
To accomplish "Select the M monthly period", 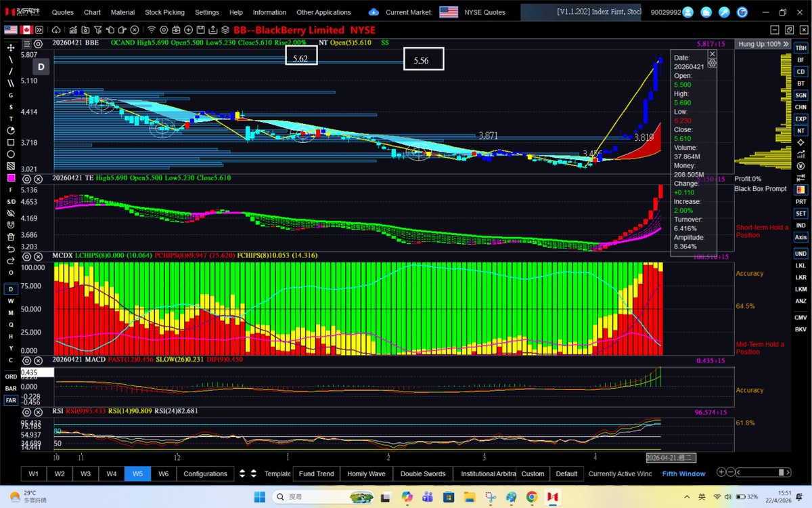I will (x=11, y=312).
